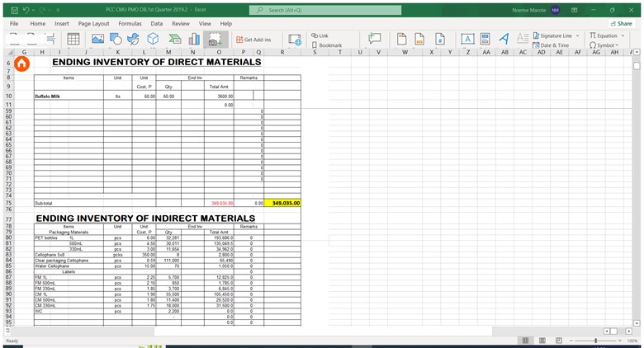Select row header 10
Image resolution: width=644 pixels, height=348 pixels.
coord(8,96)
